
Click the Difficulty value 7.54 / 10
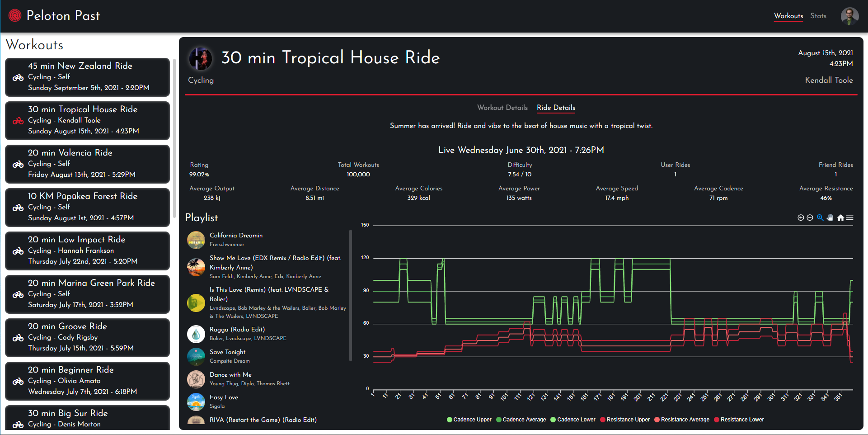coord(520,175)
